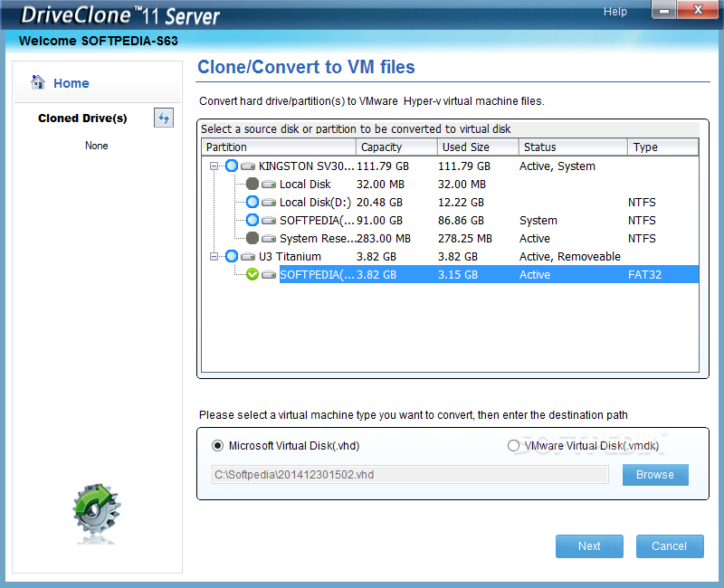This screenshot has width=724, height=588.
Task: Toggle the checked SOFTPEDIA FAT32 partition mark
Action: pyautogui.click(x=252, y=274)
